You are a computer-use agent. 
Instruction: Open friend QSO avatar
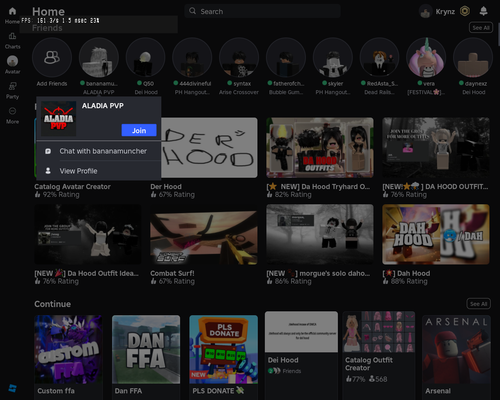145,57
